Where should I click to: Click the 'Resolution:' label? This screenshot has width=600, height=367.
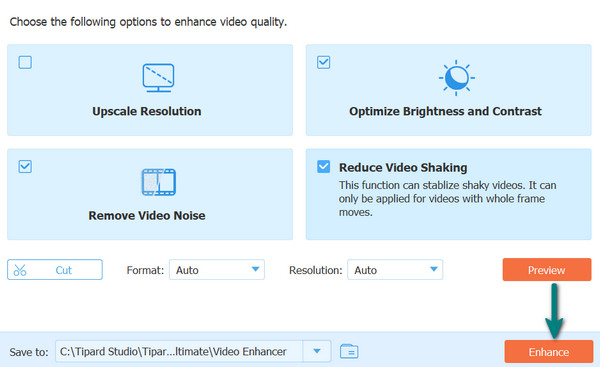pos(316,270)
